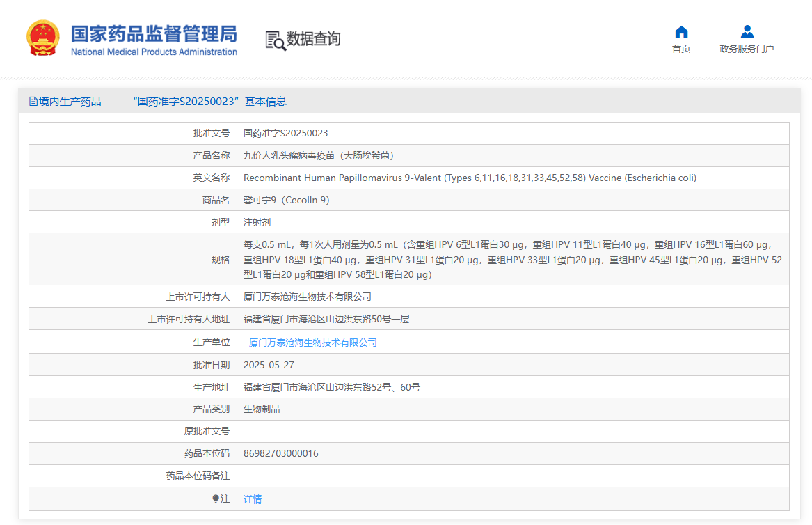Click the 上市许可持有人地址 row label

click(x=189, y=320)
